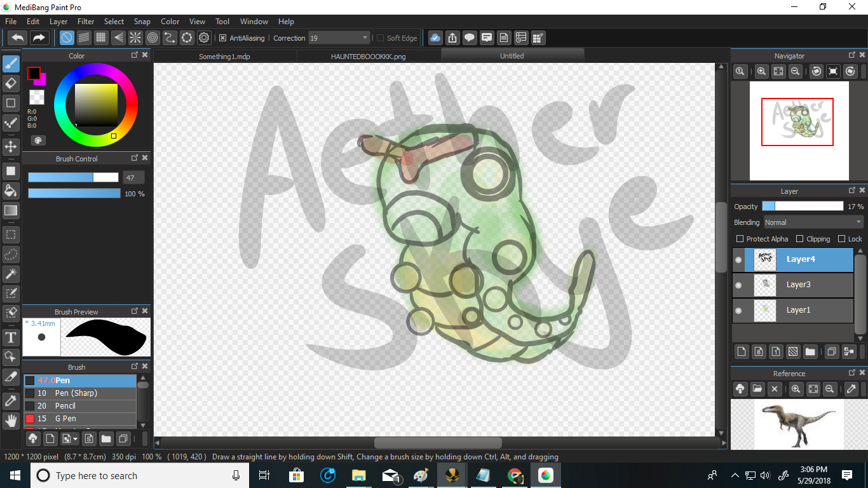The image size is (868, 488).
Task: Toggle the AntiAliasing checkbox
Action: pyautogui.click(x=222, y=38)
